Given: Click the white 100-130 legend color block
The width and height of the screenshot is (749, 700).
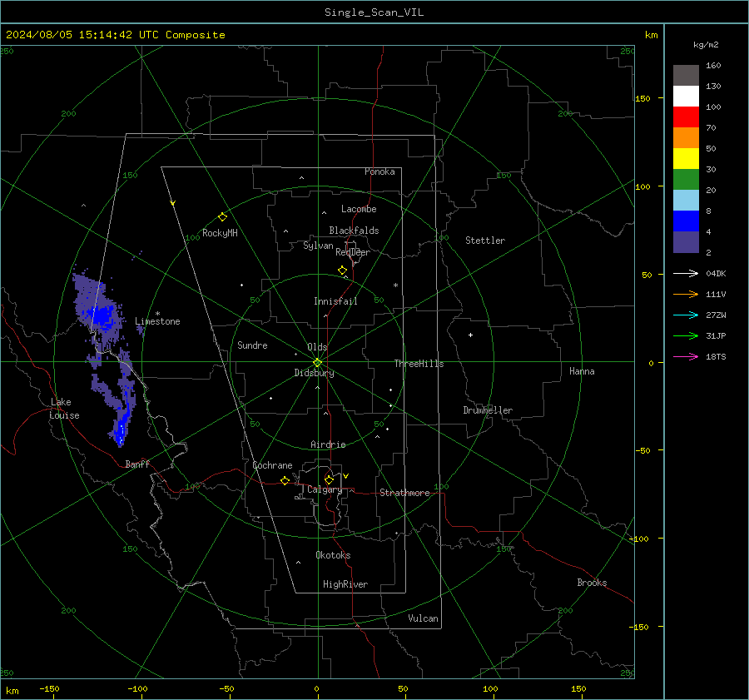Looking at the screenshot, I should 686,97.
